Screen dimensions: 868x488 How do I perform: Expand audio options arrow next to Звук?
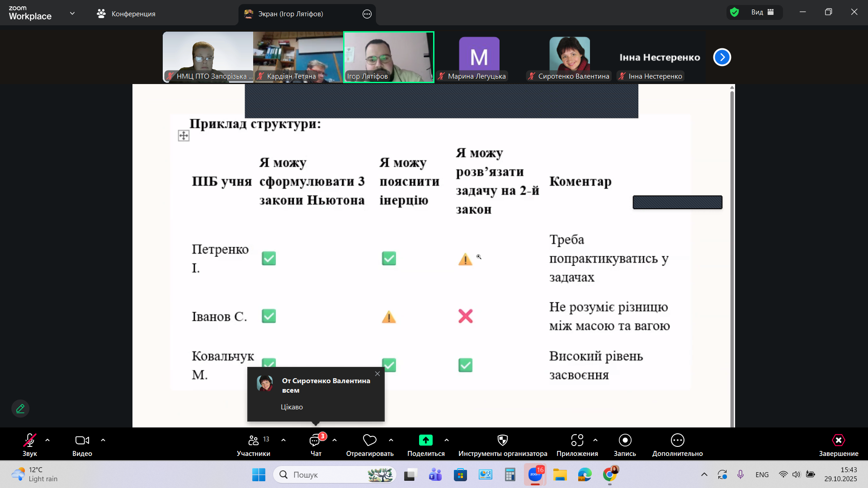coord(47,440)
